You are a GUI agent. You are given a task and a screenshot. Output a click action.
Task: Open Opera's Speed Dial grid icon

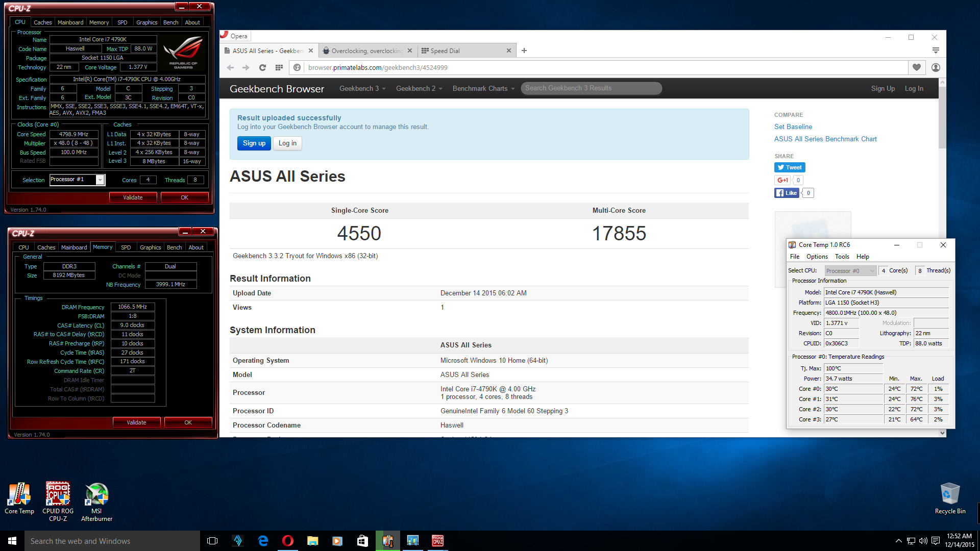(x=279, y=67)
